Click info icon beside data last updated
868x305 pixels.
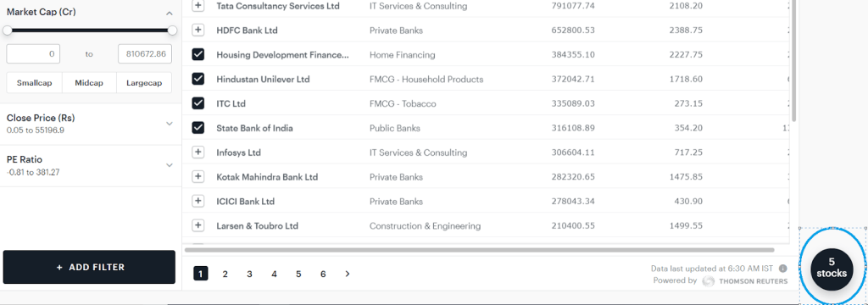782,269
